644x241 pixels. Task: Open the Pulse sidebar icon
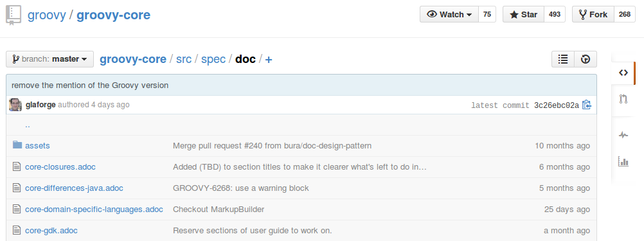point(623,135)
